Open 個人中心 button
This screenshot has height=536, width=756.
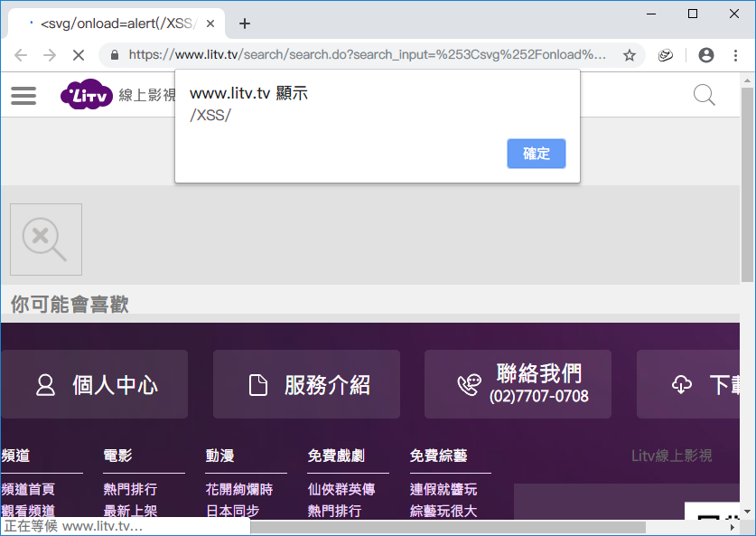pos(95,384)
